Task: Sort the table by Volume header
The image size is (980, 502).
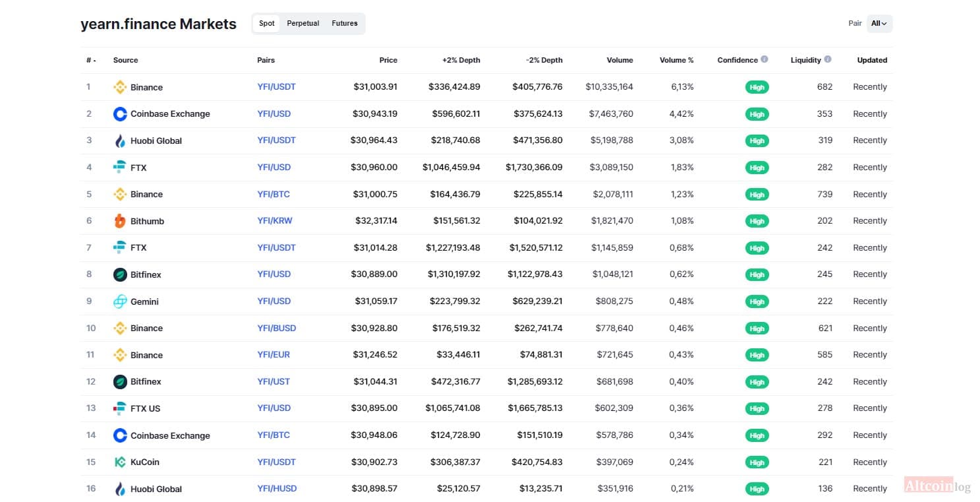Action: [x=620, y=60]
